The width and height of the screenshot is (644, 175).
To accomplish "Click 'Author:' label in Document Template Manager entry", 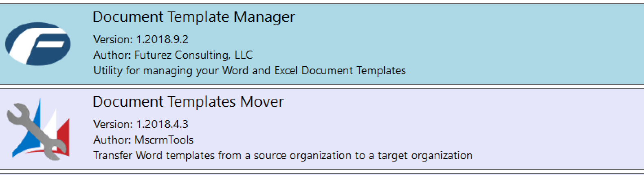I will (x=112, y=55).
